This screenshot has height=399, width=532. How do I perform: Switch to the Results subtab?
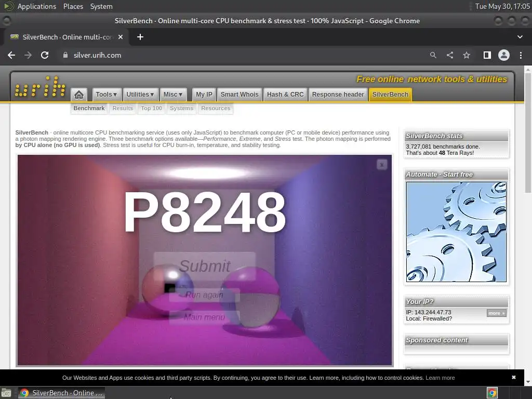coord(123,108)
